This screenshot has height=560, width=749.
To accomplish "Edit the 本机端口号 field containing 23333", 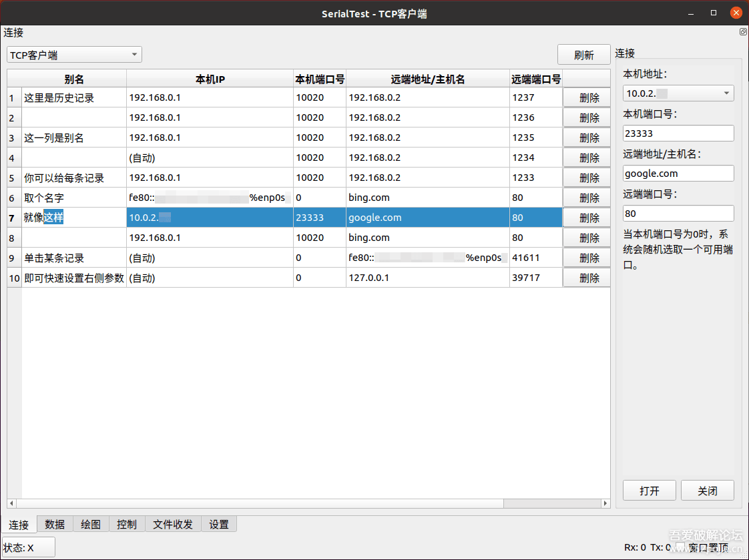I will pos(678,133).
